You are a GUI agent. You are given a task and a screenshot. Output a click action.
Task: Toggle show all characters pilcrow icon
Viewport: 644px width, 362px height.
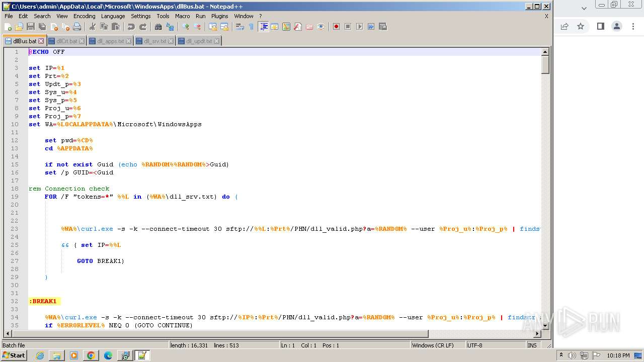point(252,27)
